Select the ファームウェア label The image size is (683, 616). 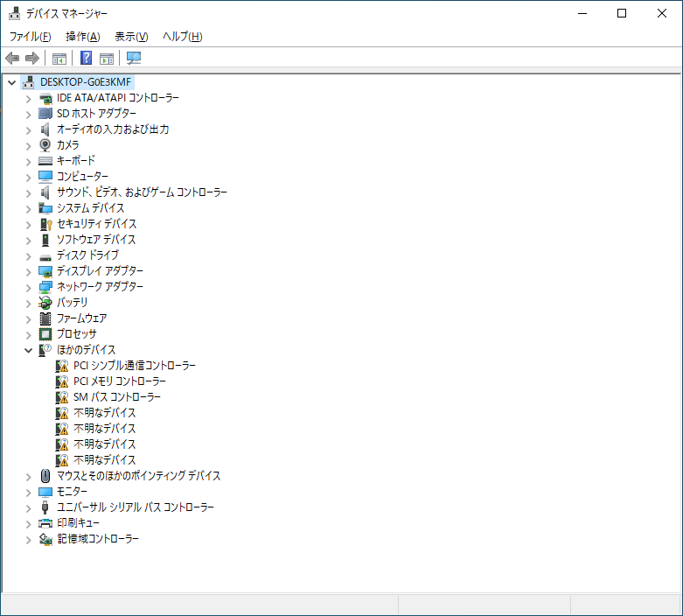click(x=81, y=318)
